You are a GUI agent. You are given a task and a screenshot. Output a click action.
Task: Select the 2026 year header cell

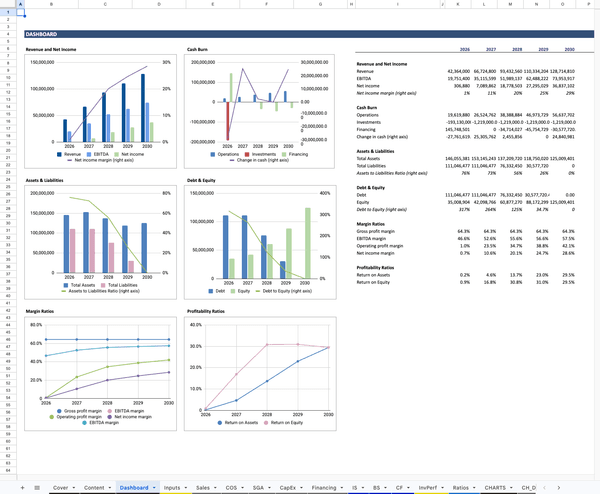point(465,49)
